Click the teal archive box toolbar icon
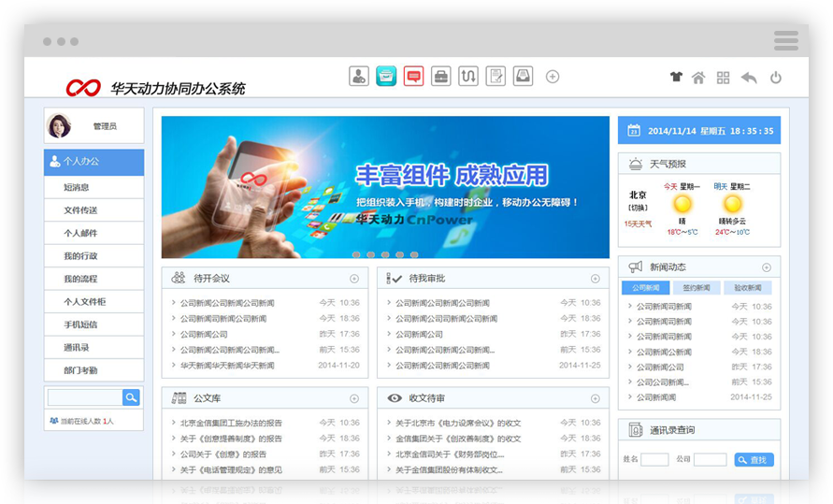The width and height of the screenshot is (833, 504). [386, 77]
